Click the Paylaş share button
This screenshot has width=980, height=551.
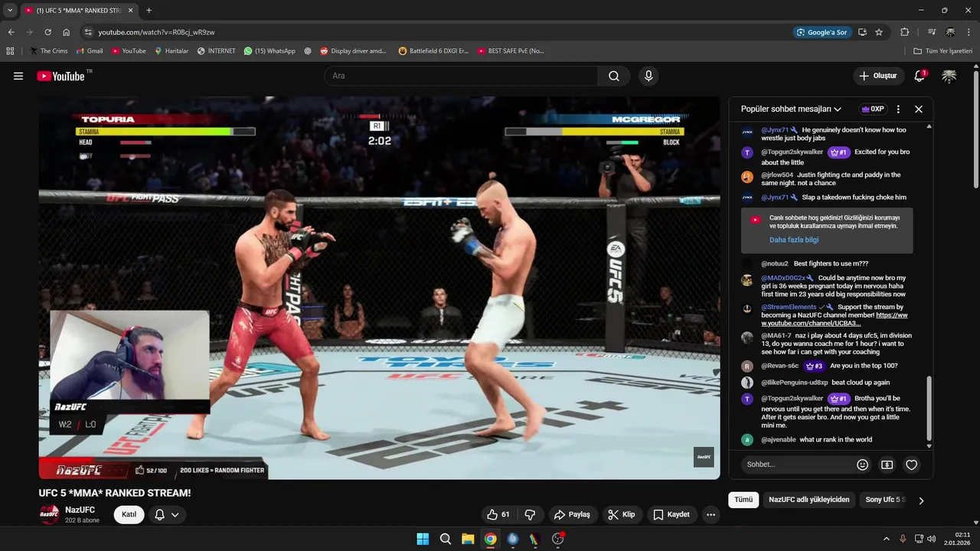click(572, 514)
